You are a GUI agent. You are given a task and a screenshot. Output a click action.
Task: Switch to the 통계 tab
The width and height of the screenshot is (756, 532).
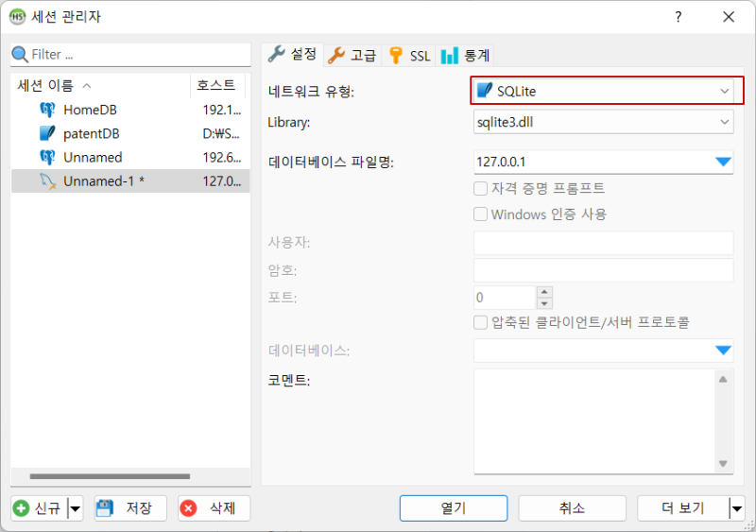point(466,56)
